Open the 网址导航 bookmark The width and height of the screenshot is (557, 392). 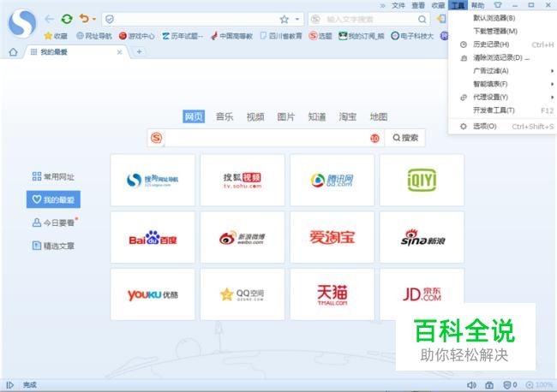[x=94, y=36]
